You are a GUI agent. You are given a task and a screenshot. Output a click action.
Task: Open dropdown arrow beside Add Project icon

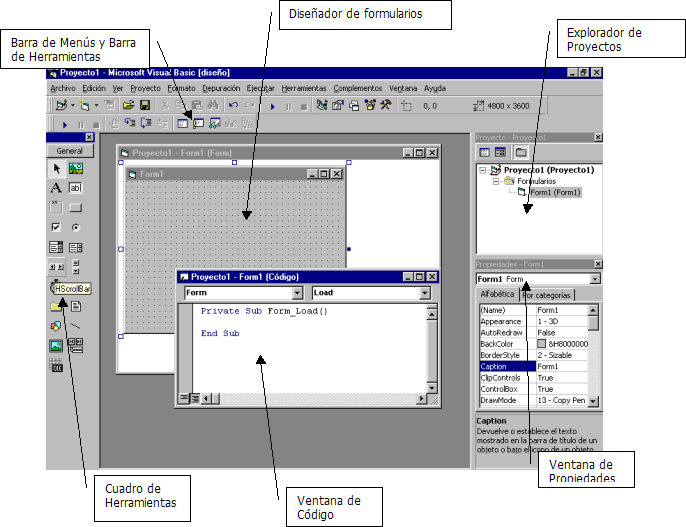click(x=73, y=105)
